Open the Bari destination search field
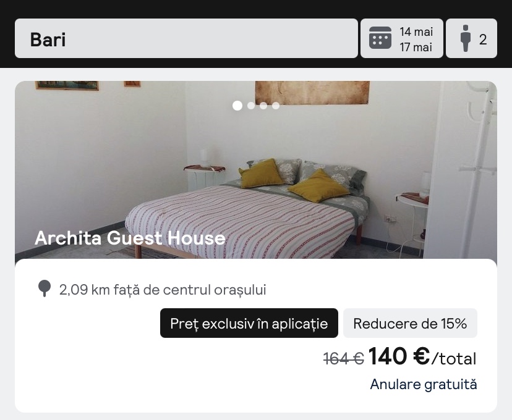The height and width of the screenshot is (420, 512). click(x=187, y=38)
